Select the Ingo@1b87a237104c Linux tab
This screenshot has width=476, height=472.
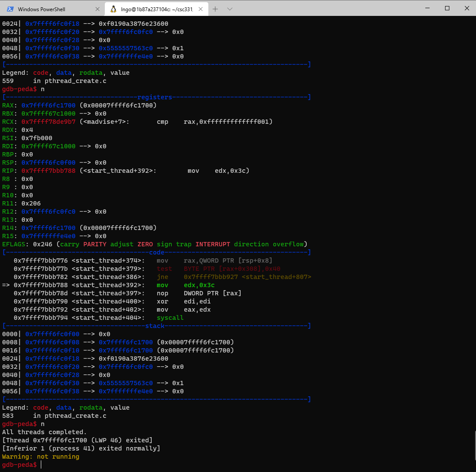[156, 9]
